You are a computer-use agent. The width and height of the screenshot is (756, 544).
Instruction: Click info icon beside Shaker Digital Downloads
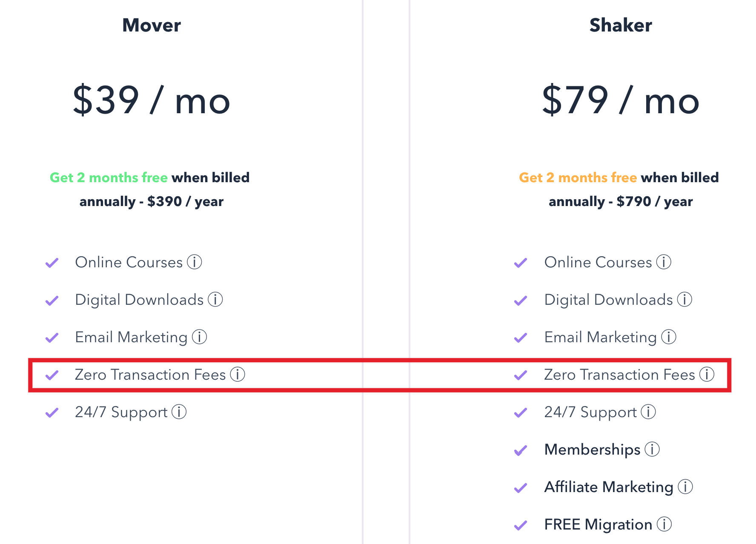tap(684, 299)
